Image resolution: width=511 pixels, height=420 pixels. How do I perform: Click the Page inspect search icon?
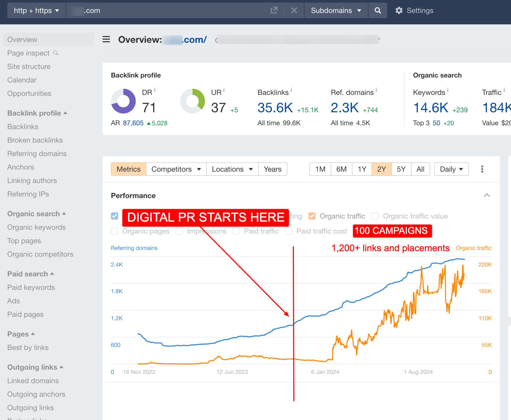56,53
